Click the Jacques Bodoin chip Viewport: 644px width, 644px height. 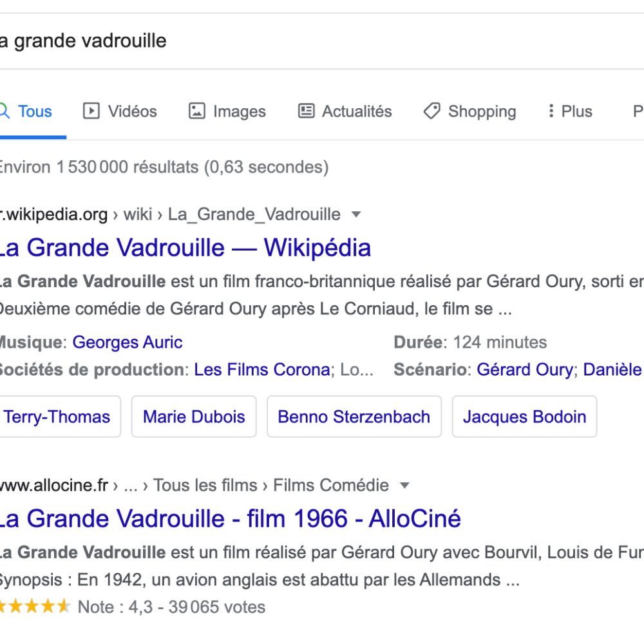pyautogui.click(x=524, y=417)
